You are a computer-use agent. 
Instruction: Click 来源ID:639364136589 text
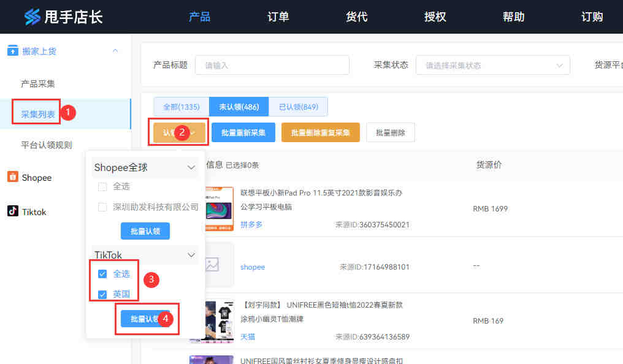click(372, 337)
